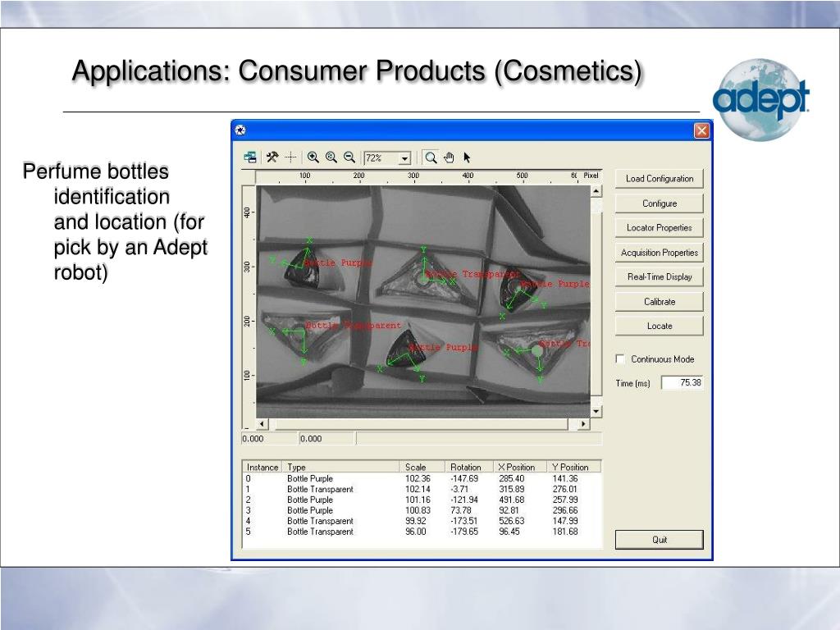
Task: Select instance 3 Bottle Purple row
Action: pos(422,510)
